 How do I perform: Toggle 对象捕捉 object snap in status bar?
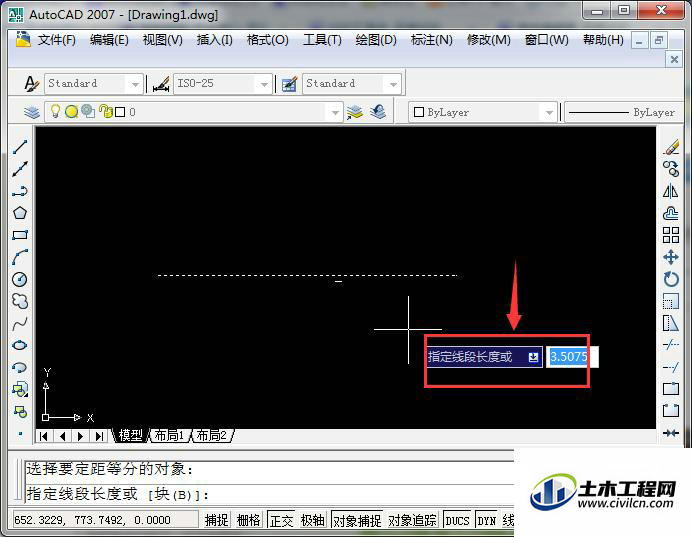point(357,521)
